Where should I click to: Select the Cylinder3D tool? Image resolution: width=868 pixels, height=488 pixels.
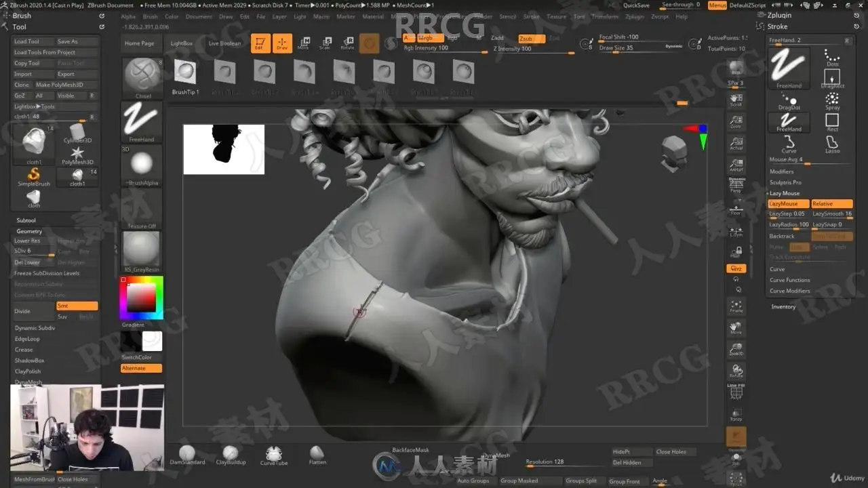77,134
